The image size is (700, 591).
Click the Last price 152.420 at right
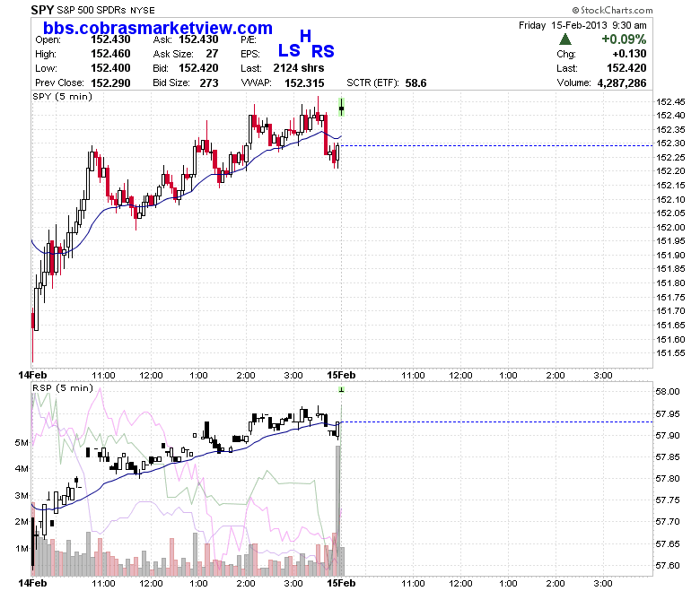coord(626,68)
